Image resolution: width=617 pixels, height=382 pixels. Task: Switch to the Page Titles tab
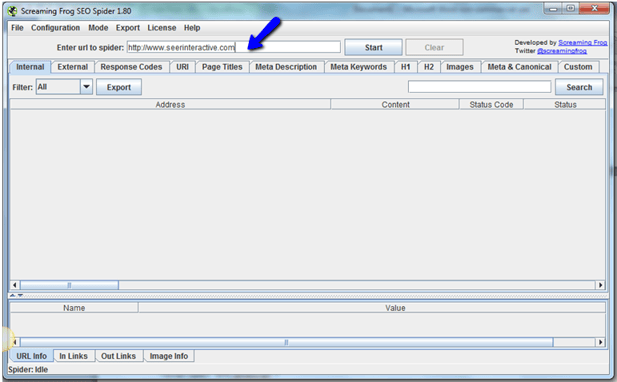(222, 67)
